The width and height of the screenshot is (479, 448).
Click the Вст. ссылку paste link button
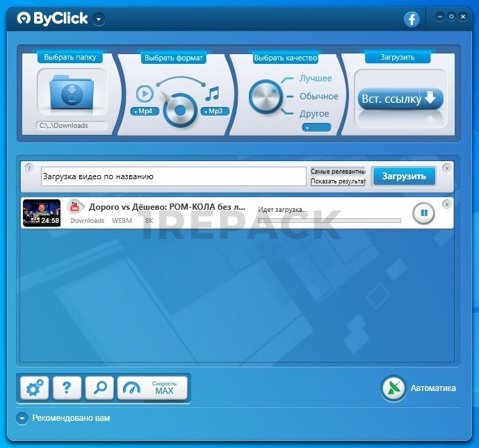coord(400,99)
